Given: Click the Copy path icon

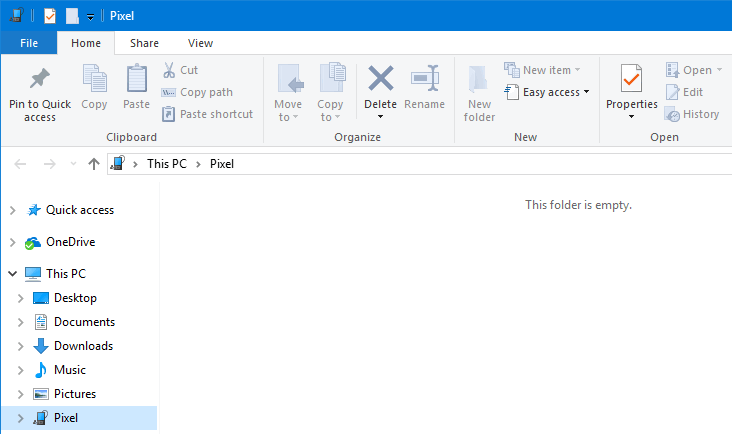Looking at the screenshot, I should 169,92.
